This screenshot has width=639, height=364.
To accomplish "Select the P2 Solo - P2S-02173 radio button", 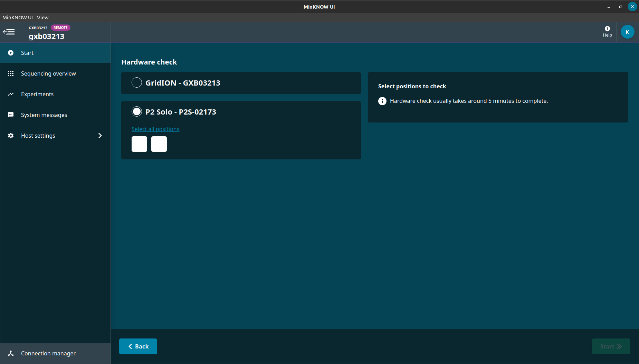I will [x=137, y=111].
